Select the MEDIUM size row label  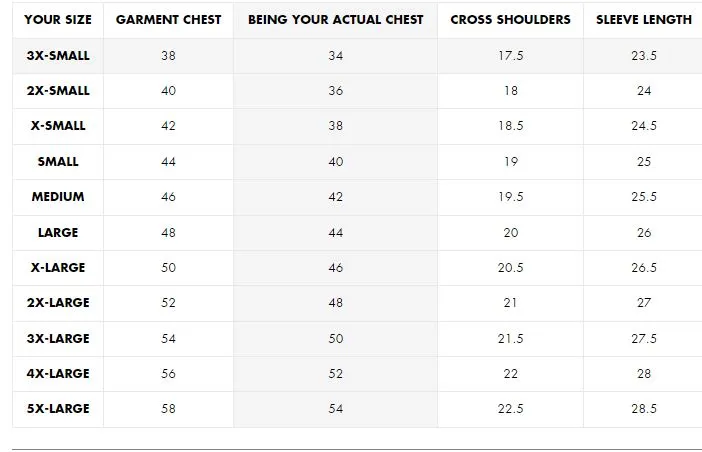click(x=58, y=196)
